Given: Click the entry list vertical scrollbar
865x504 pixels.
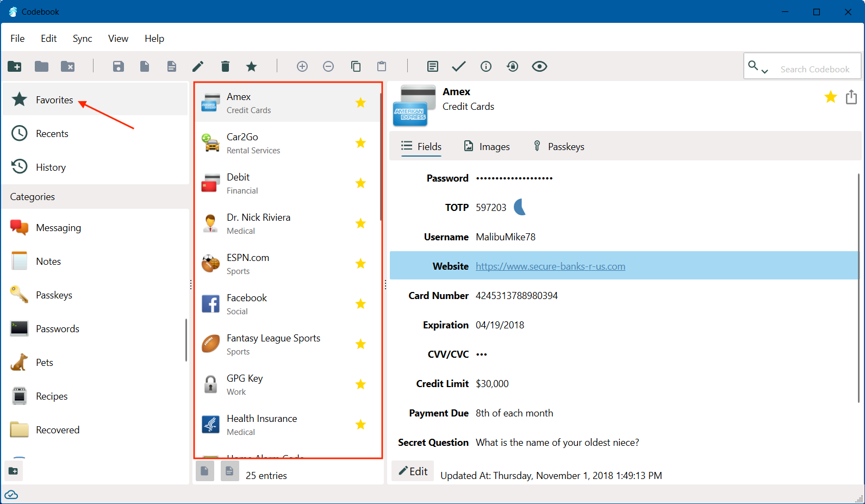Looking at the screenshot, I should point(381,157).
